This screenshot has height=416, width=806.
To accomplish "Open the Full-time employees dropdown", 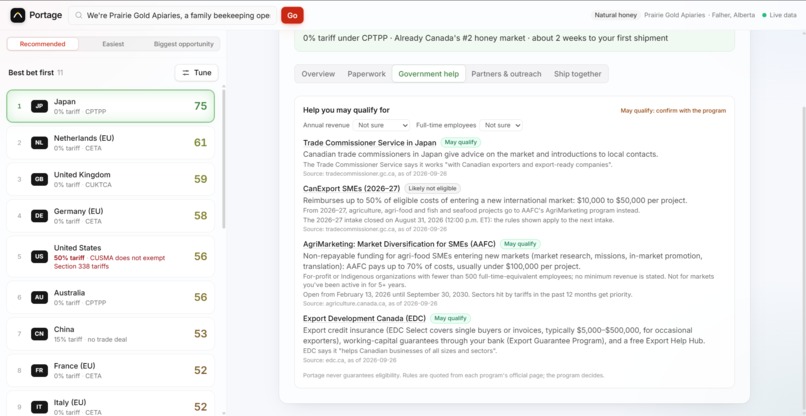I will click(x=501, y=125).
